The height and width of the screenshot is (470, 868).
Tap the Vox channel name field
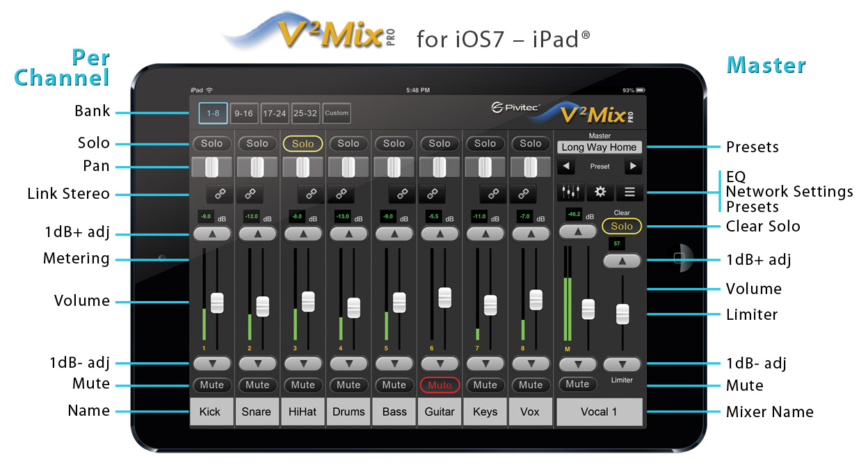point(531,412)
